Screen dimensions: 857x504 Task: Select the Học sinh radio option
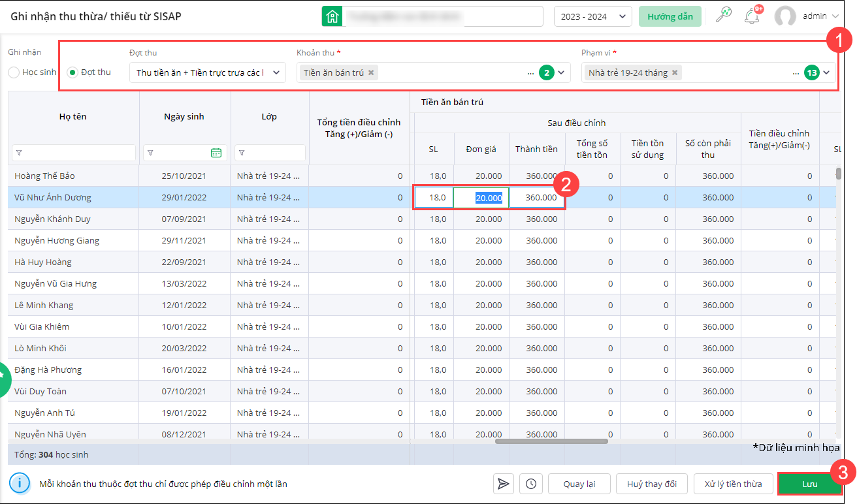point(14,72)
